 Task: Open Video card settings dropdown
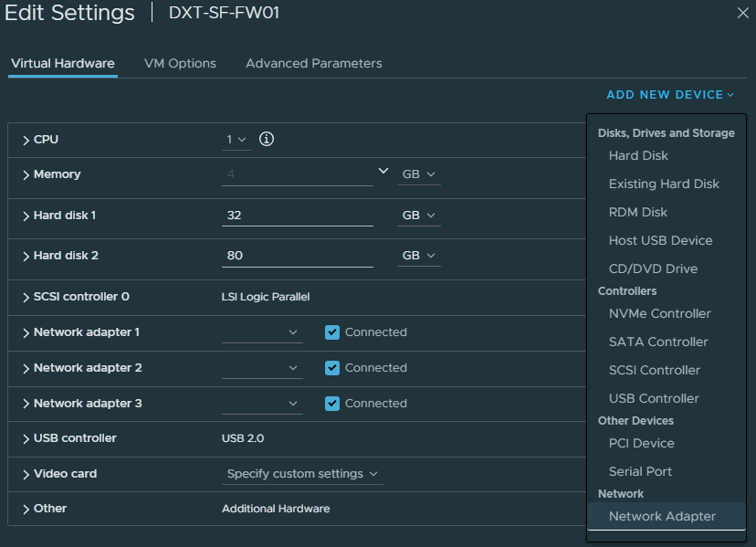click(303, 474)
